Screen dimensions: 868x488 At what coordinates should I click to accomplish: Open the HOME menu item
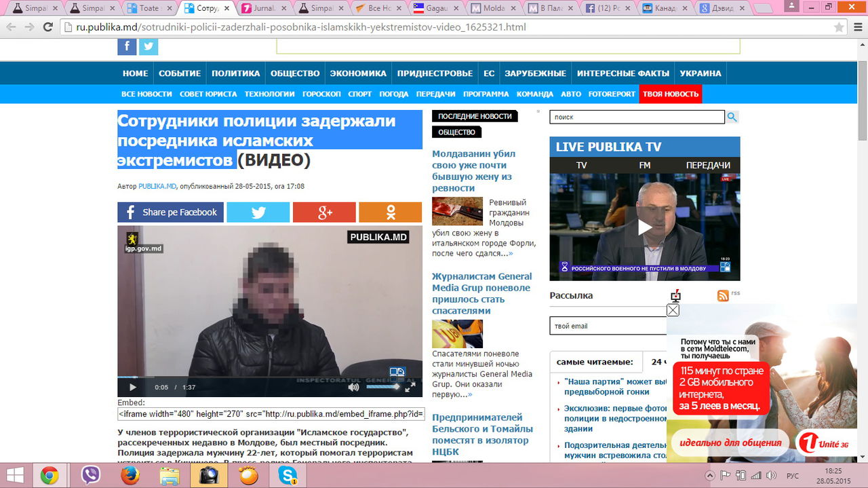point(135,73)
